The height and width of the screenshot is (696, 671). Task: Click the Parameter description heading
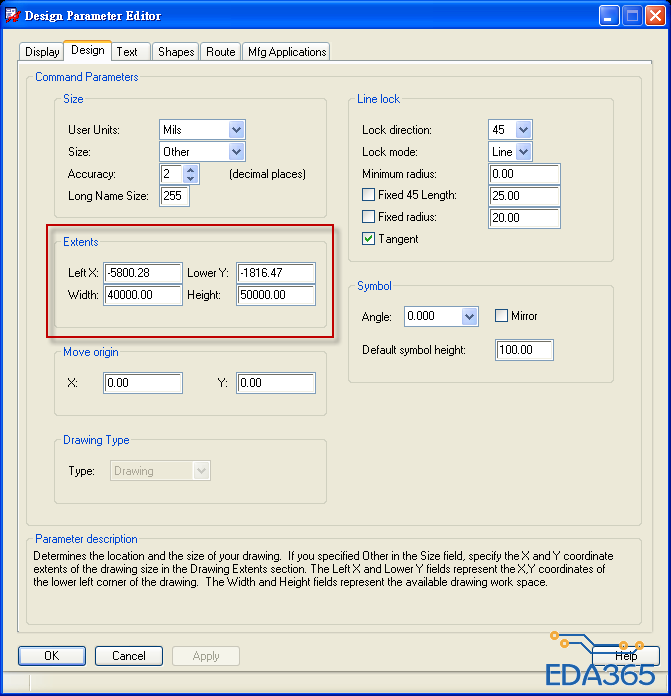86,539
